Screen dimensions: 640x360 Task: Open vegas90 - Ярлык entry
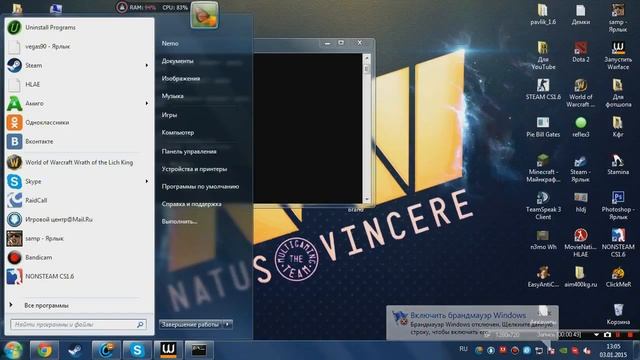(78, 47)
